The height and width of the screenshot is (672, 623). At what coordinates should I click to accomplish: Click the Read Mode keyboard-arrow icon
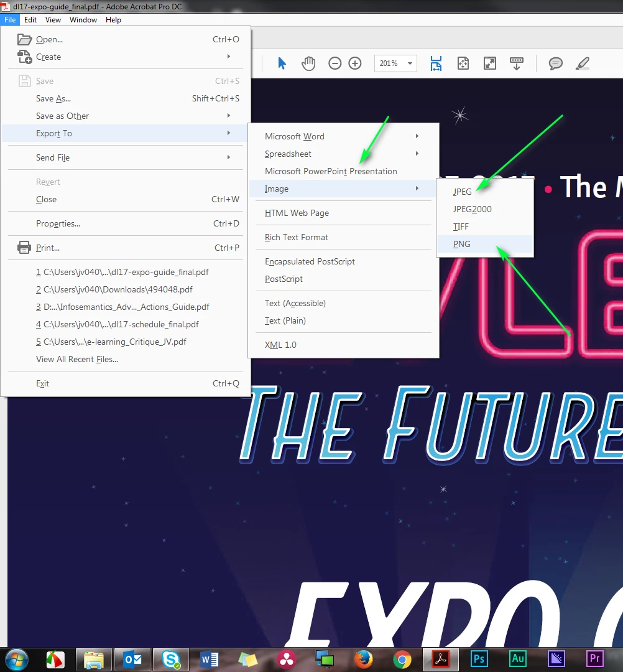point(517,63)
